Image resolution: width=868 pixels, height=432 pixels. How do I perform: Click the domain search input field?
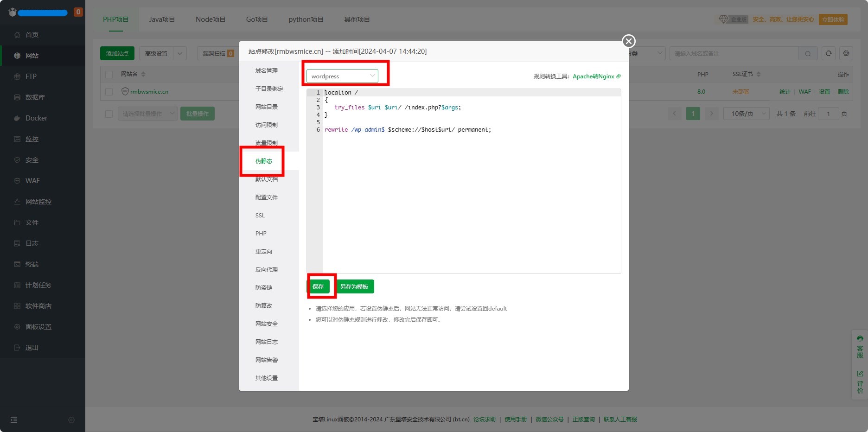click(734, 53)
